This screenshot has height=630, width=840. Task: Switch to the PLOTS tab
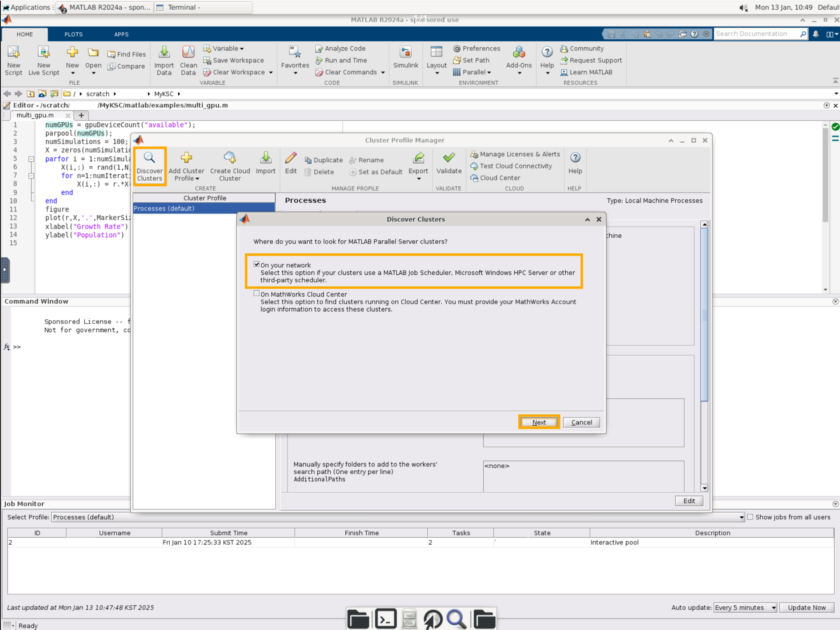73,34
